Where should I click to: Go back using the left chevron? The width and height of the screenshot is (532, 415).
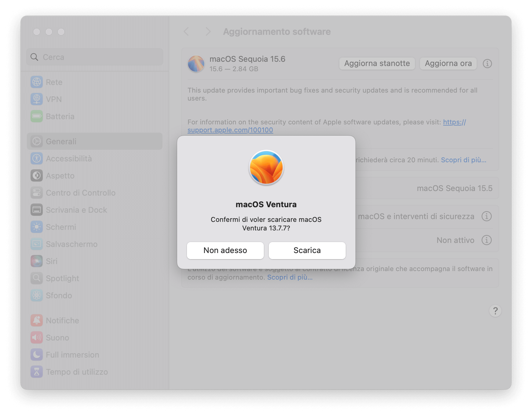click(186, 31)
